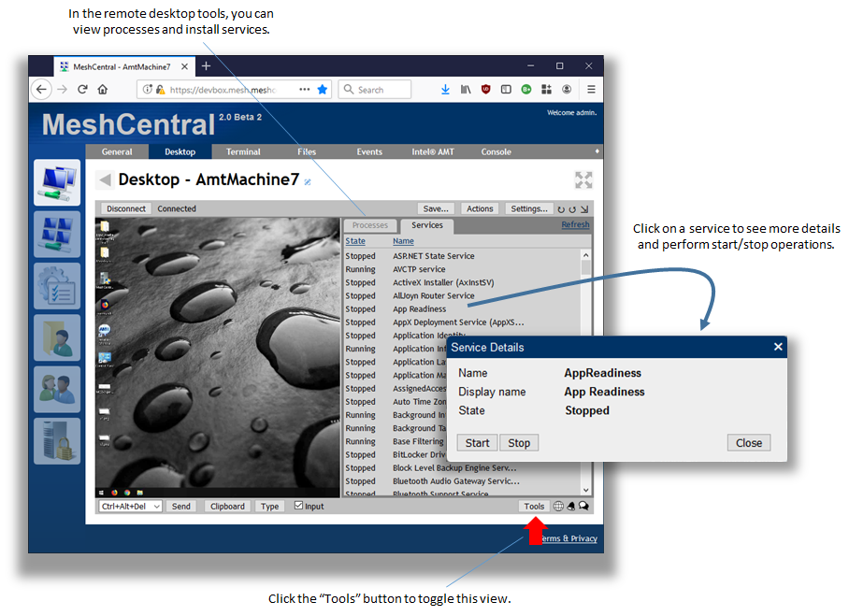Image resolution: width=849 pixels, height=616 pixels.
Task: Click Start in the Service Details dialog
Action: tap(477, 443)
